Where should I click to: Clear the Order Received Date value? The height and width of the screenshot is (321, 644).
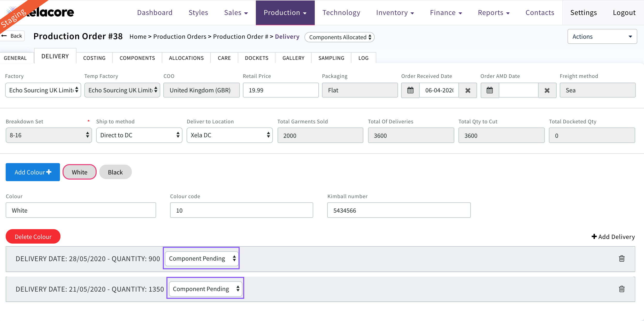468,90
